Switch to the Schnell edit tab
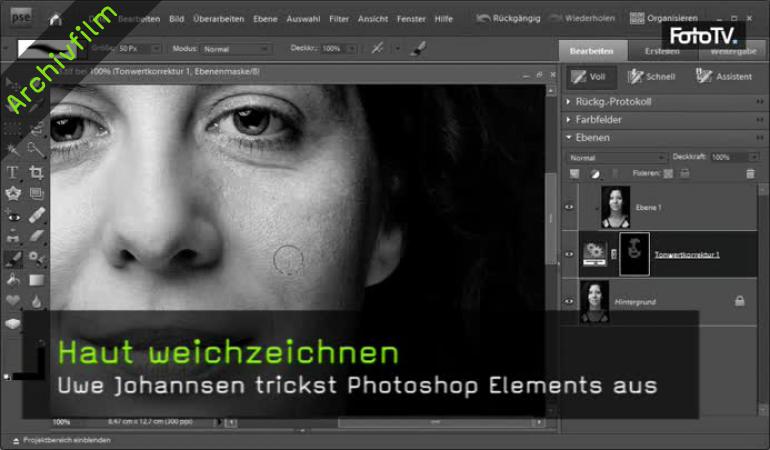The image size is (770, 450). point(652,77)
